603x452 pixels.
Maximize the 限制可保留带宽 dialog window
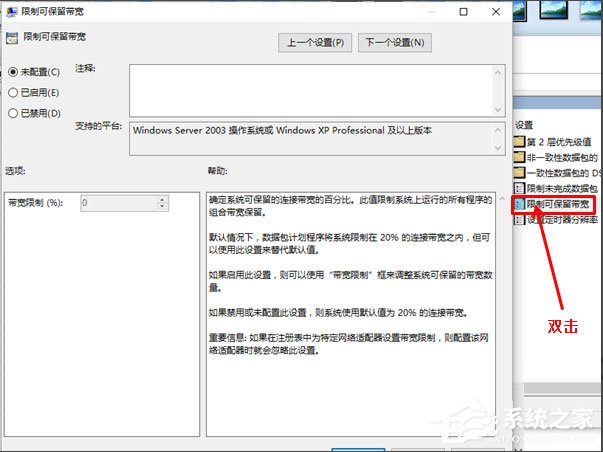pos(463,12)
